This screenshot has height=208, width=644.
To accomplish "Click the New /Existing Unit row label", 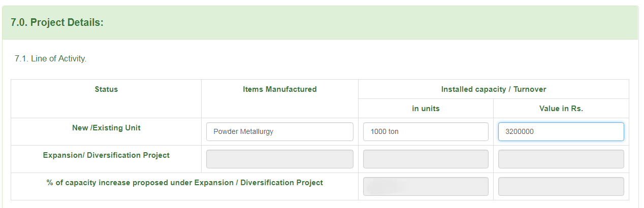I will [106, 128].
